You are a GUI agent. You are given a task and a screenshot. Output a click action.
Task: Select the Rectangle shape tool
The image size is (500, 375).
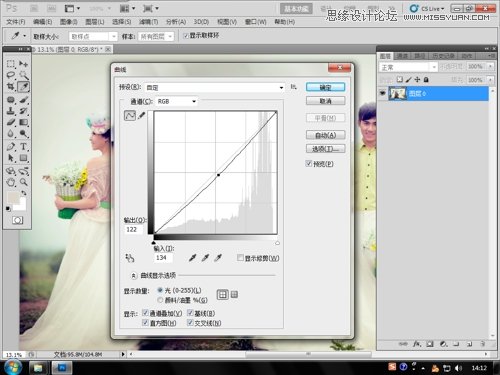23,158
